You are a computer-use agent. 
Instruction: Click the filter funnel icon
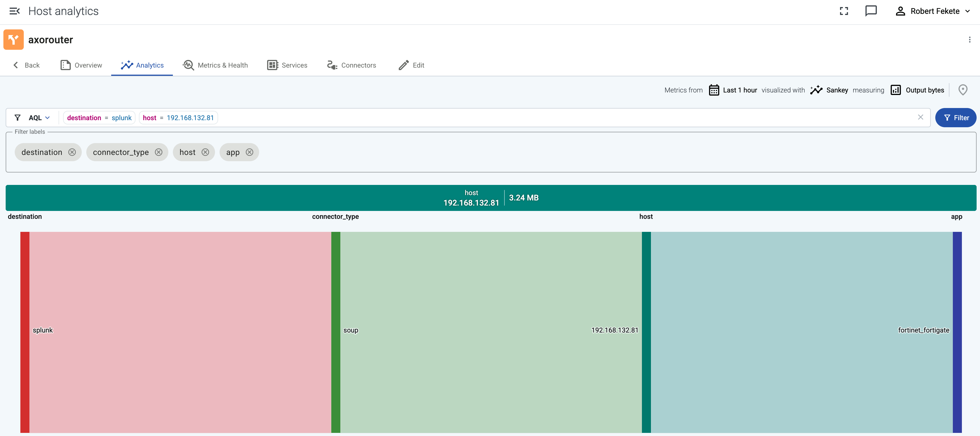(18, 117)
